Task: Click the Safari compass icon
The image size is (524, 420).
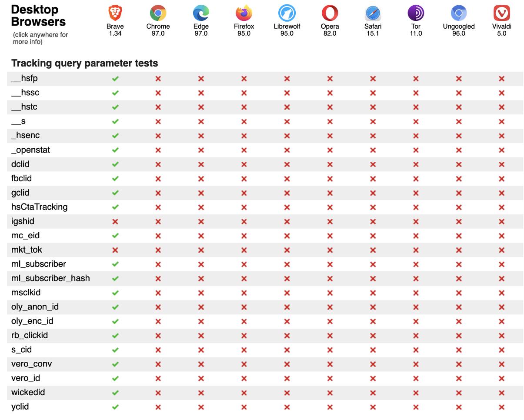Action: pyautogui.click(x=373, y=13)
